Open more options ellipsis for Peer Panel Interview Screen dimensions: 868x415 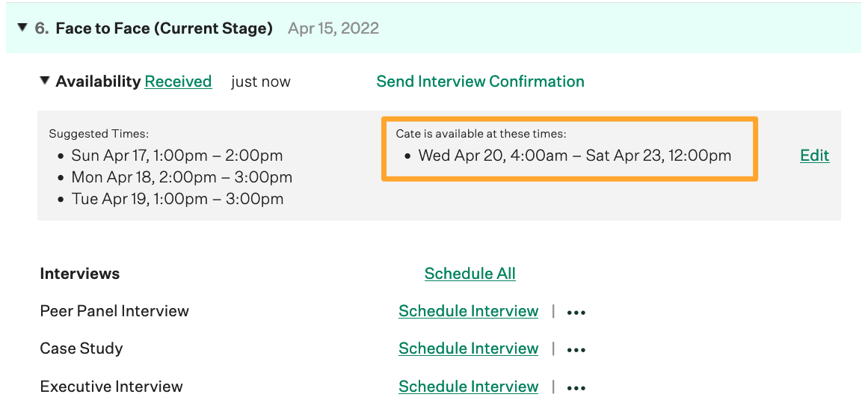tap(576, 313)
